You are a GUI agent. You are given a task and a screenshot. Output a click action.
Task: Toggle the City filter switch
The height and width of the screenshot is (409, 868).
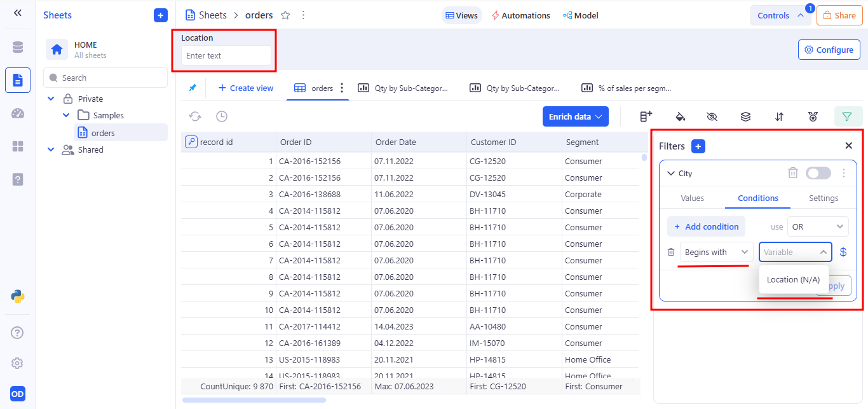pyautogui.click(x=818, y=173)
